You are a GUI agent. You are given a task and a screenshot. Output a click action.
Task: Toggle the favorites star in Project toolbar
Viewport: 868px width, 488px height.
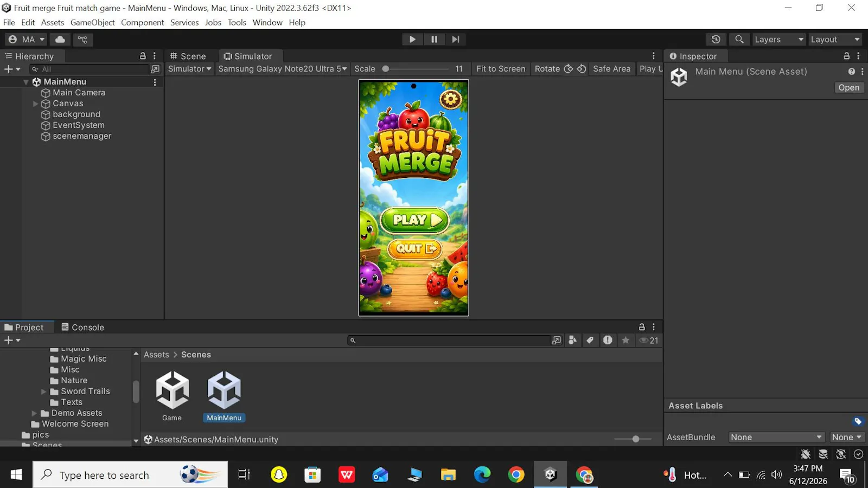[626, 340]
